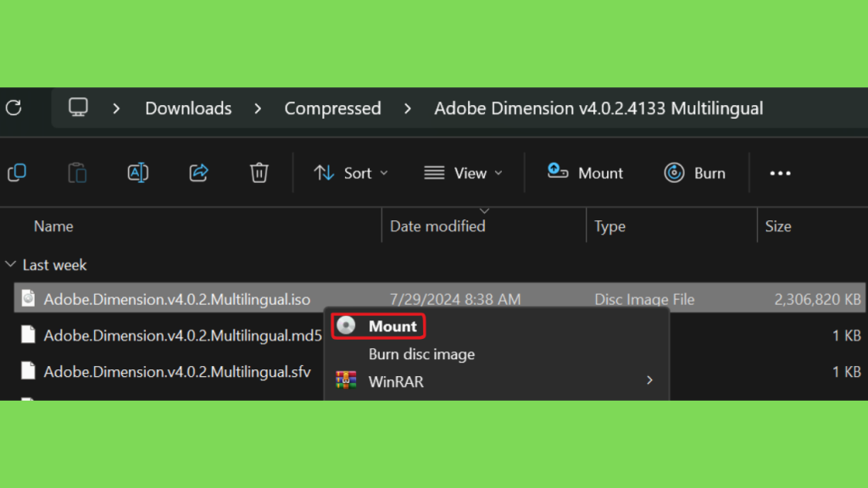Image resolution: width=868 pixels, height=488 pixels.
Task: Open WinRAR entry in context menu
Action: coord(495,381)
